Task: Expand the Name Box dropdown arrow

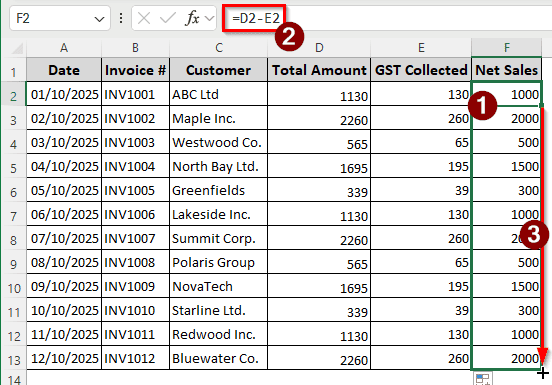Action: click(100, 19)
